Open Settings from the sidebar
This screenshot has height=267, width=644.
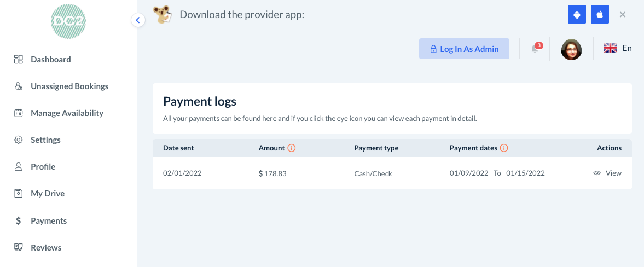click(45, 140)
